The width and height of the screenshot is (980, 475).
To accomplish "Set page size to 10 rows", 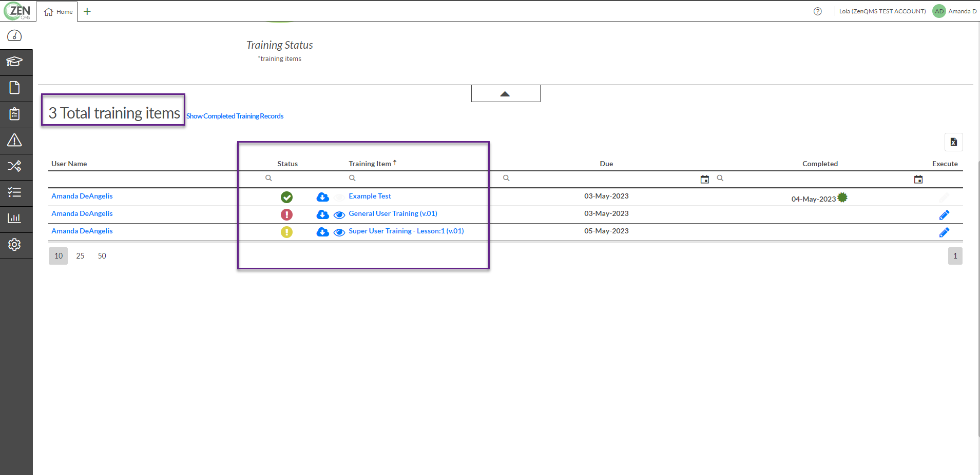I will [59, 256].
